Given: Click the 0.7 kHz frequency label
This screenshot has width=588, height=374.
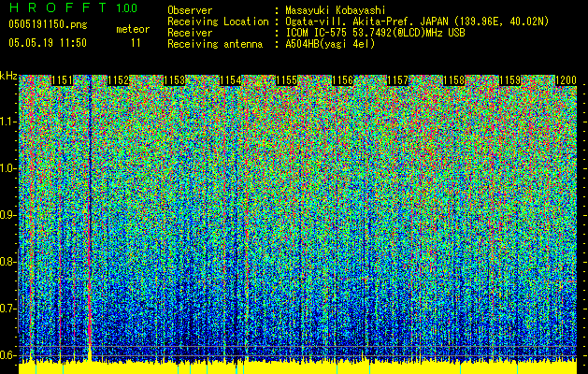Looking at the screenshot, I should click(8, 308).
